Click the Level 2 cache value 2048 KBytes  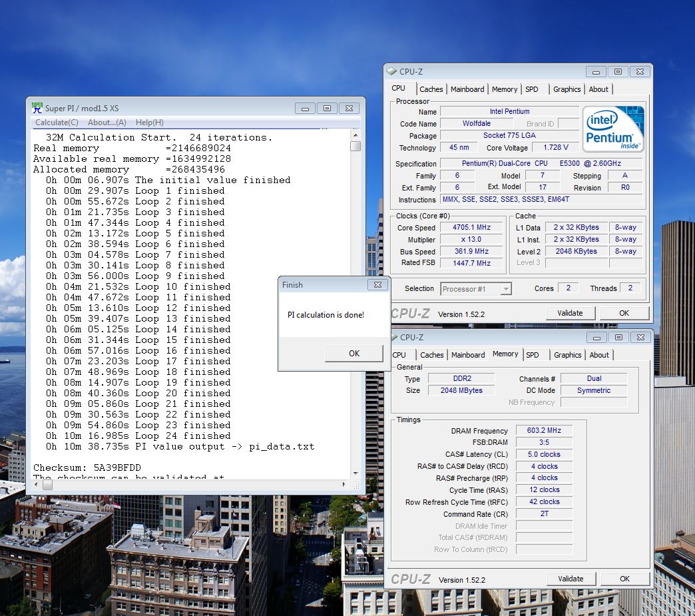coord(577,252)
